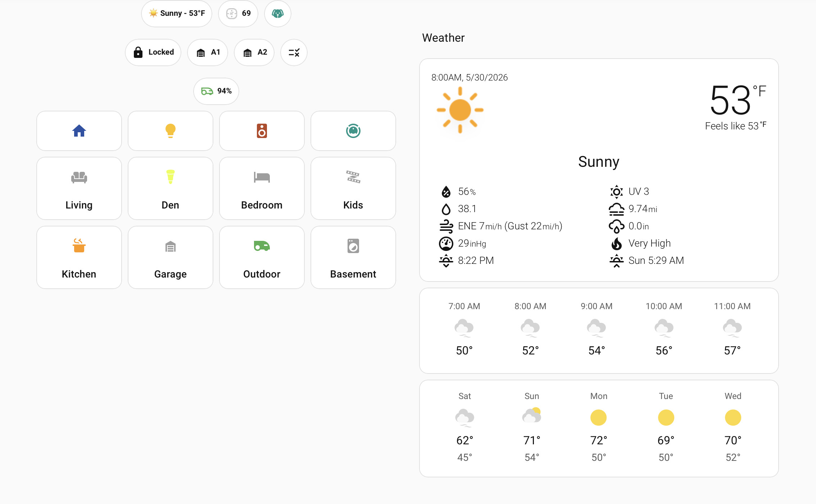Click the Wed daily forecast
Viewport: 816px width, 504px height.
[733, 427]
